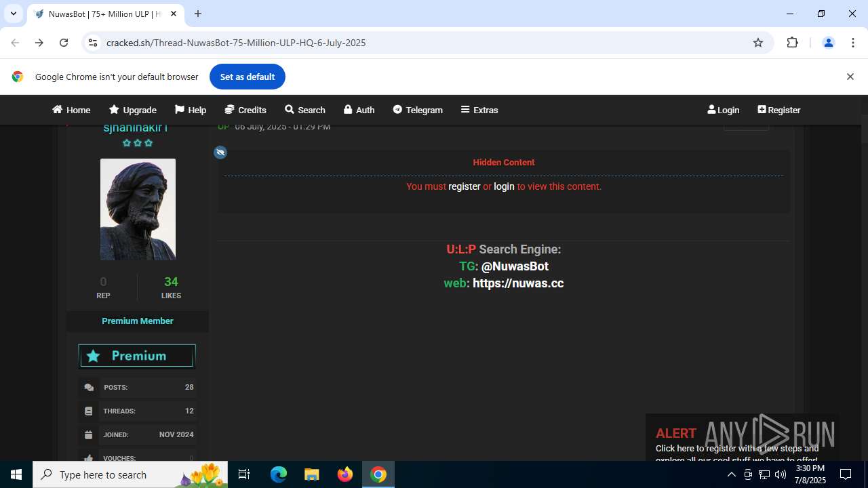The height and width of the screenshot is (488, 868).
Task: Click the Login link
Action: pyautogui.click(x=723, y=110)
